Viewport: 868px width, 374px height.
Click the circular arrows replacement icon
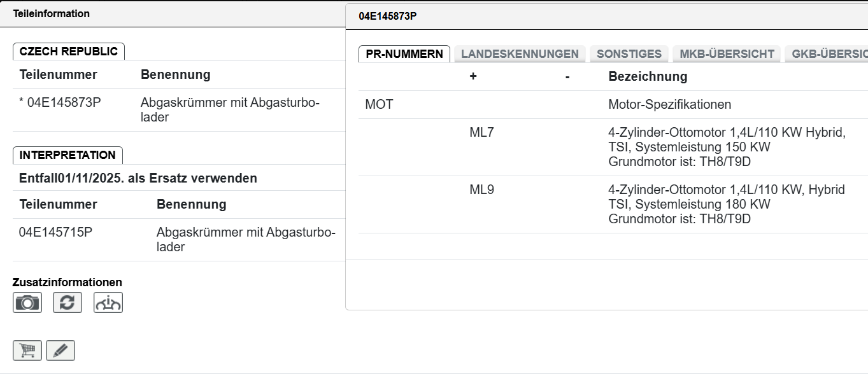pos(68,303)
